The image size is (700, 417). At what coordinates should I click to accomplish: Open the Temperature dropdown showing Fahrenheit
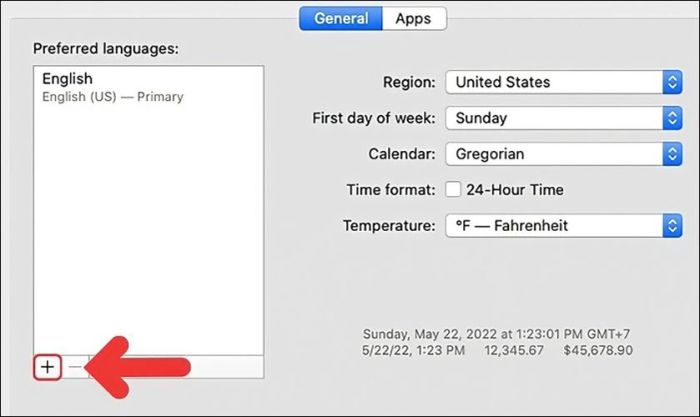(564, 225)
